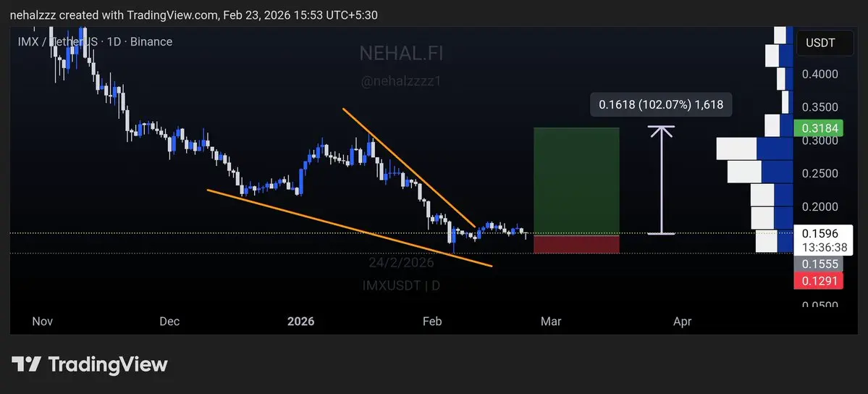868x394 pixels.
Task: Click the green profit zone of long position
Action: click(x=576, y=181)
